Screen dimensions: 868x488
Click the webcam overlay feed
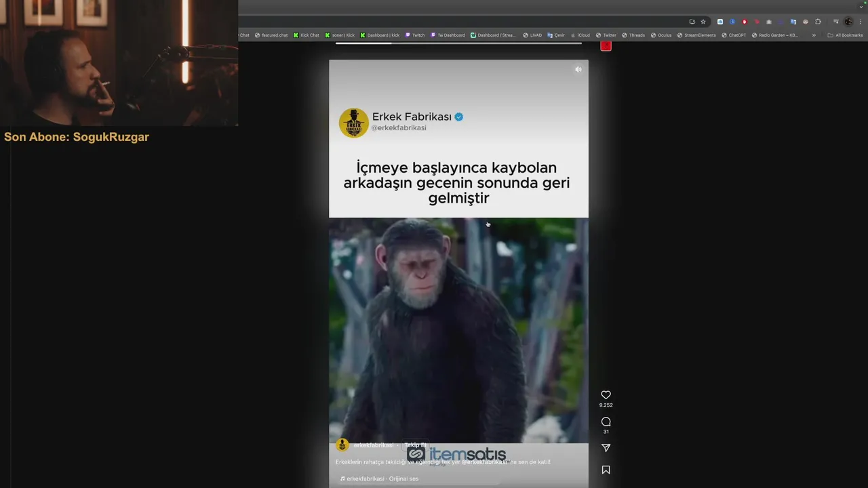119,63
